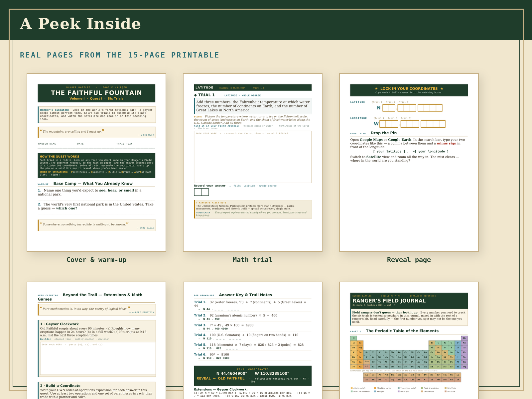This screenshot has height=399, width=532.
Task: Click the latitude 'N' answer boxes
Action: coord(413,108)
